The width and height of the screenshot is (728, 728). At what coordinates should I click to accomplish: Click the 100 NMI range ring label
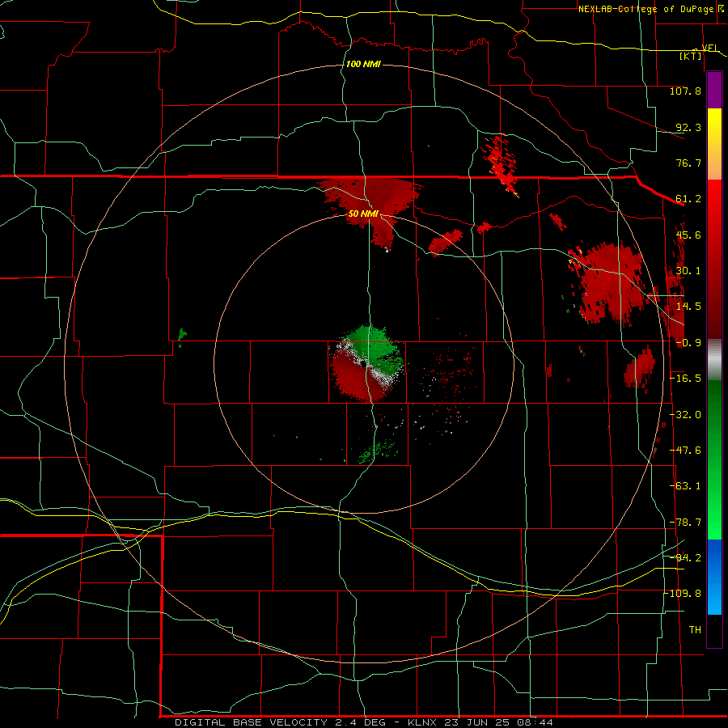[363, 64]
